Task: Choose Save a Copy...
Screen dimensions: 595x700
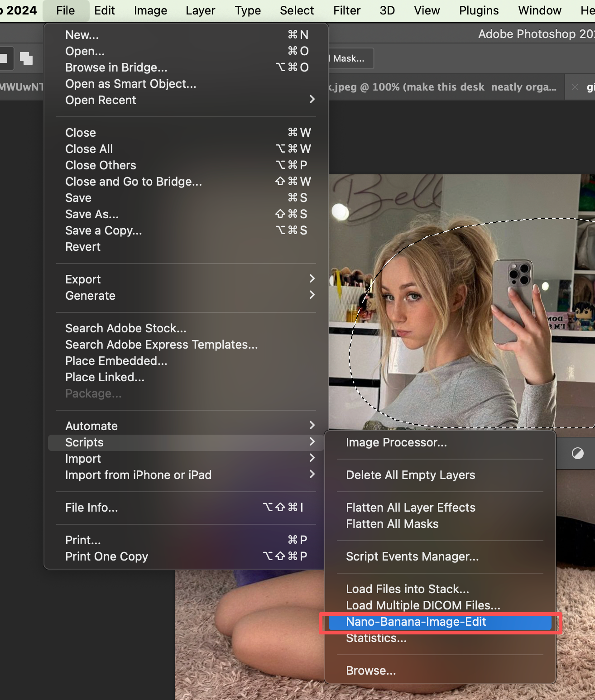Action: tap(186, 230)
